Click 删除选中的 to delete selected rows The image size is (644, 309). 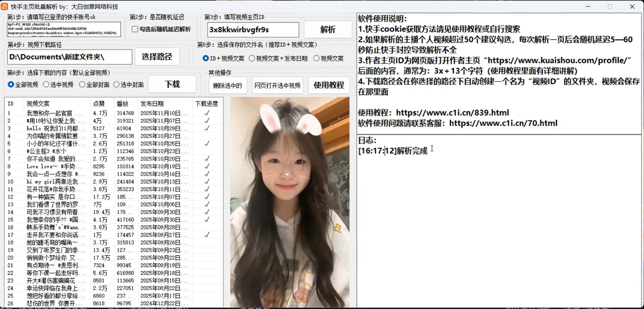[228, 85]
